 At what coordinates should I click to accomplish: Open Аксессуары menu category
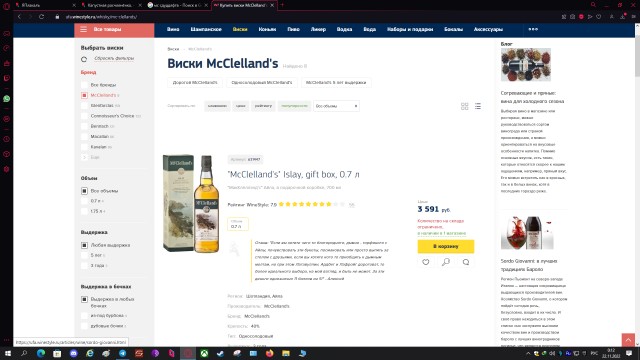488,29
